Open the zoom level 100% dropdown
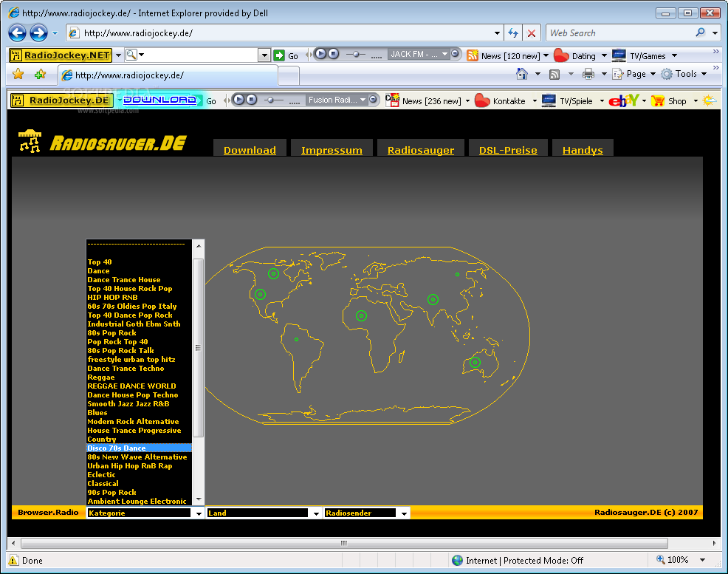 click(x=702, y=560)
